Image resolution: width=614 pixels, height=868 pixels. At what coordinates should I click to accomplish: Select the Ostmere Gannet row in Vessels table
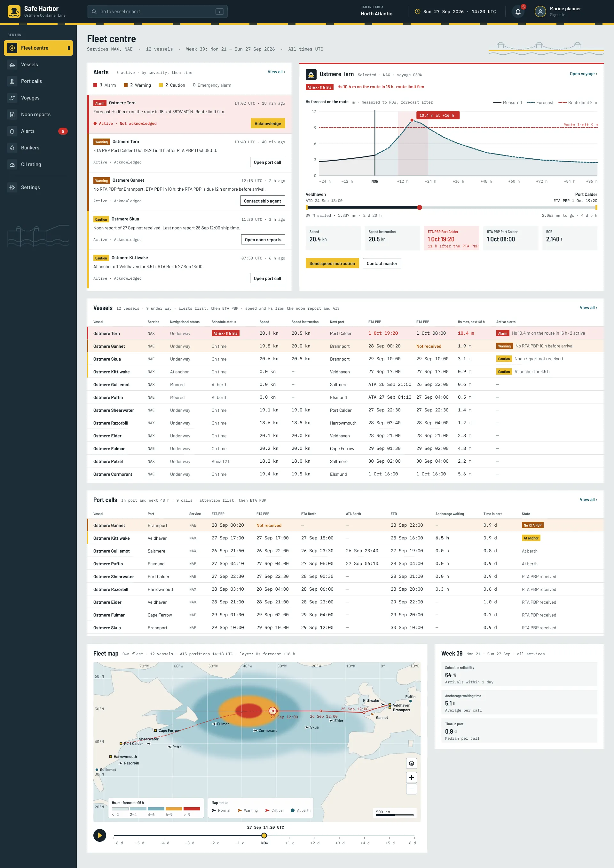(x=345, y=346)
